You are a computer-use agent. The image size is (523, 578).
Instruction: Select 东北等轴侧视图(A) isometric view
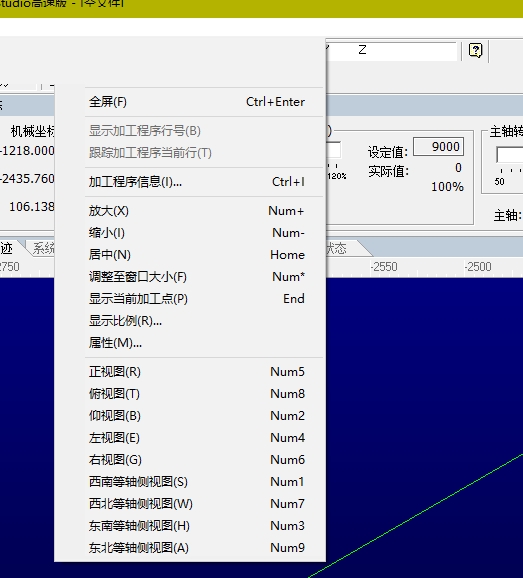pos(197,548)
